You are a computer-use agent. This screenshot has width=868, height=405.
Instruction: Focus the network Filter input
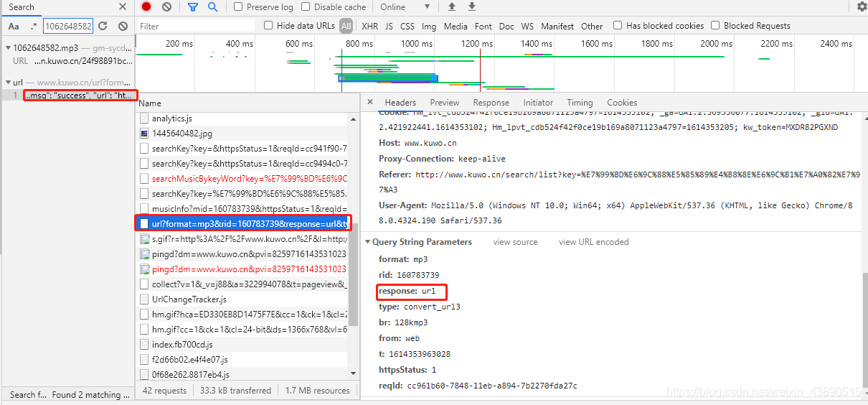[x=196, y=26]
